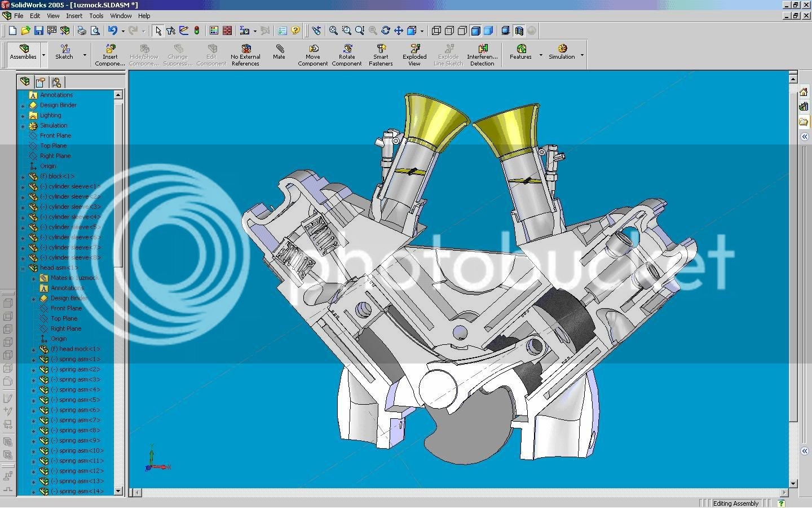This screenshot has height=508, width=812.
Task: Click the feature tree scroll-down arrow
Action: (x=118, y=491)
